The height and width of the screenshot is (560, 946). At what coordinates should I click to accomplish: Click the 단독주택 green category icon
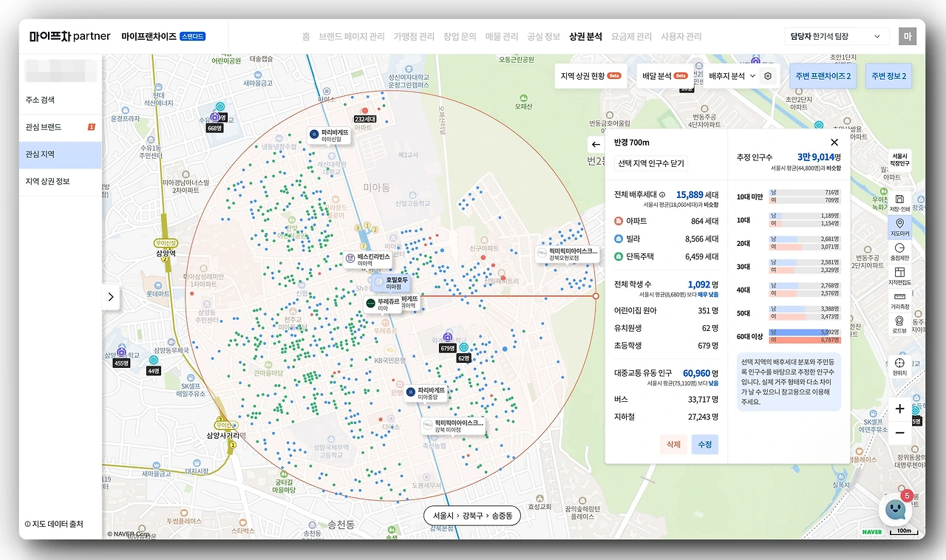pos(619,256)
